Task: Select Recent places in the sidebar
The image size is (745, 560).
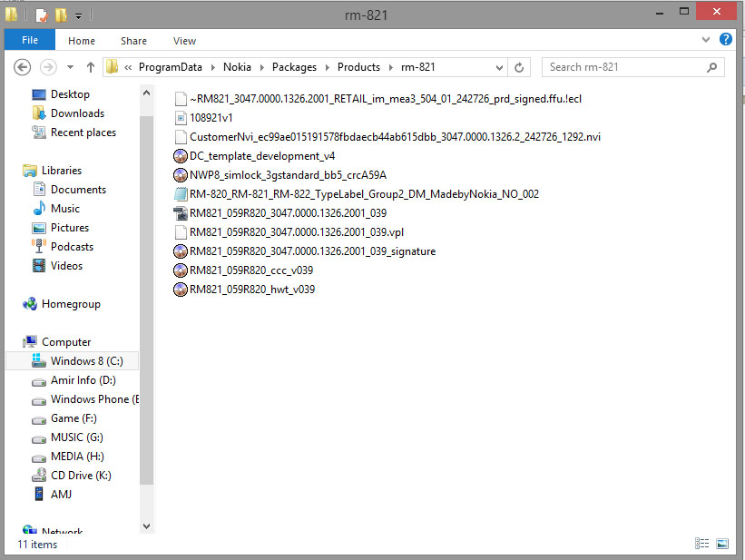Action: 83,133
